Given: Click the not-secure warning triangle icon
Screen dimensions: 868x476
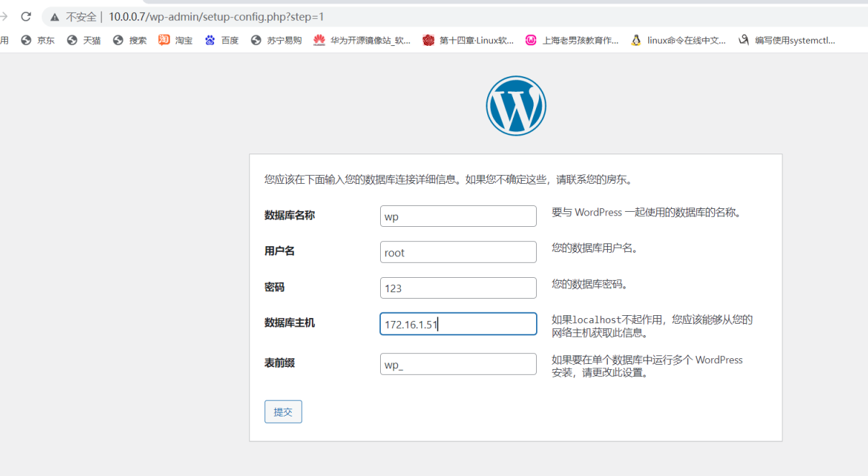Looking at the screenshot, I should [x=55, y=17].
